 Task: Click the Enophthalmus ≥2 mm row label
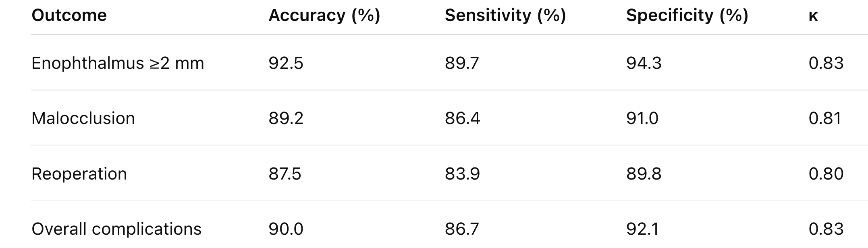[x=118, y=63]
